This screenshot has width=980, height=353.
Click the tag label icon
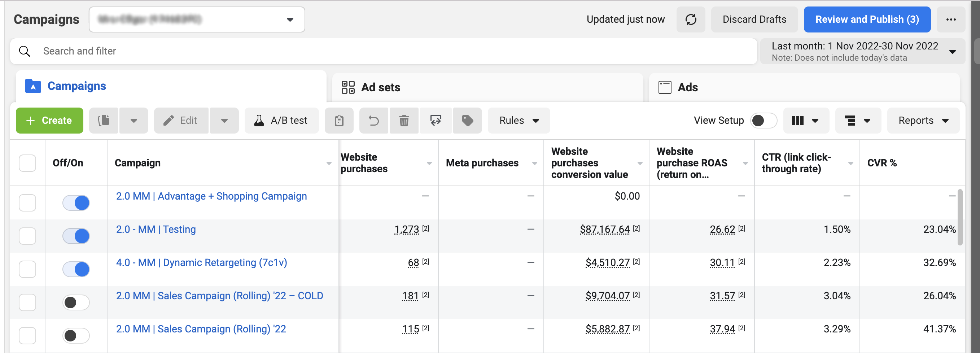[467, 121]
